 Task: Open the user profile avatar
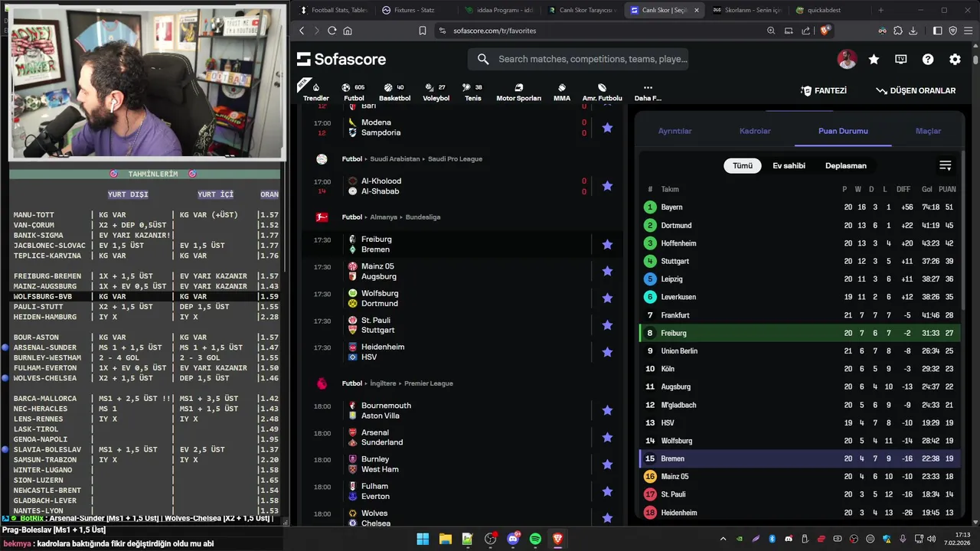click(847, 59)
